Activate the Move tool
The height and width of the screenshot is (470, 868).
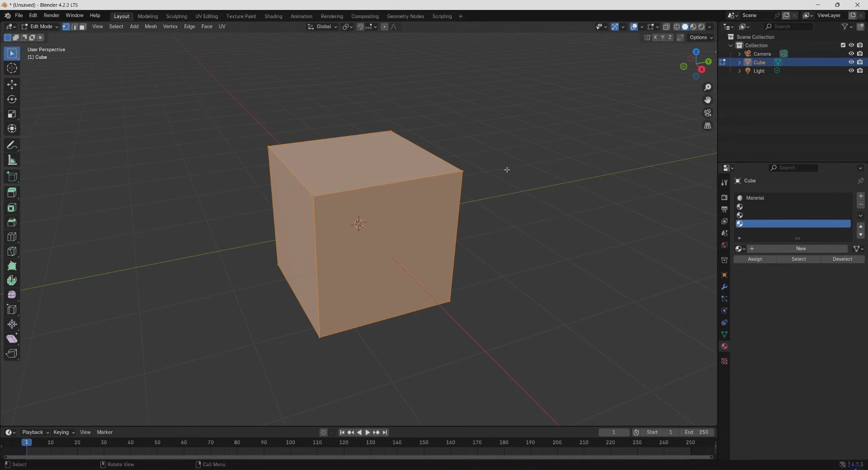pyautogui.click(x=12, y=85)
